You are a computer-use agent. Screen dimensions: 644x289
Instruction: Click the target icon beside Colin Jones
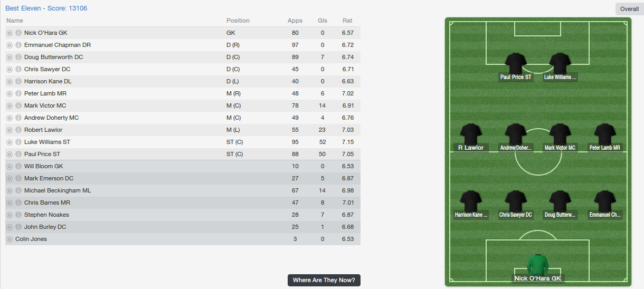click(x=10, y=239)
